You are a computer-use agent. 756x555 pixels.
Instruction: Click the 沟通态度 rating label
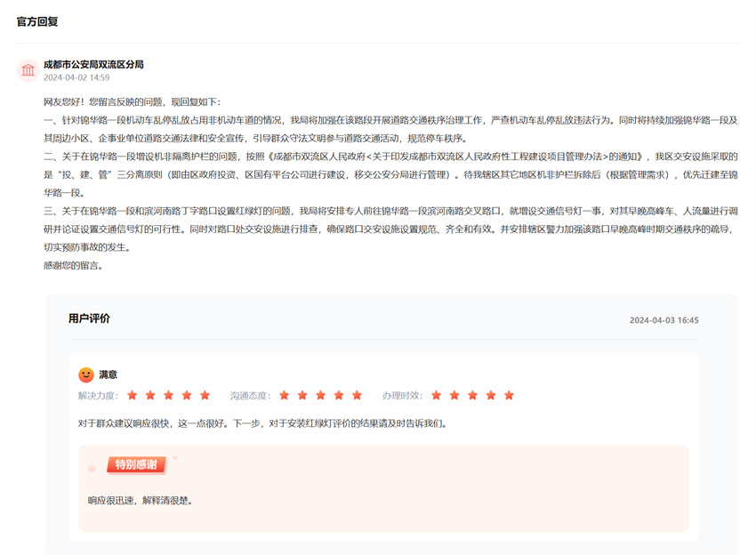[250, 395]
